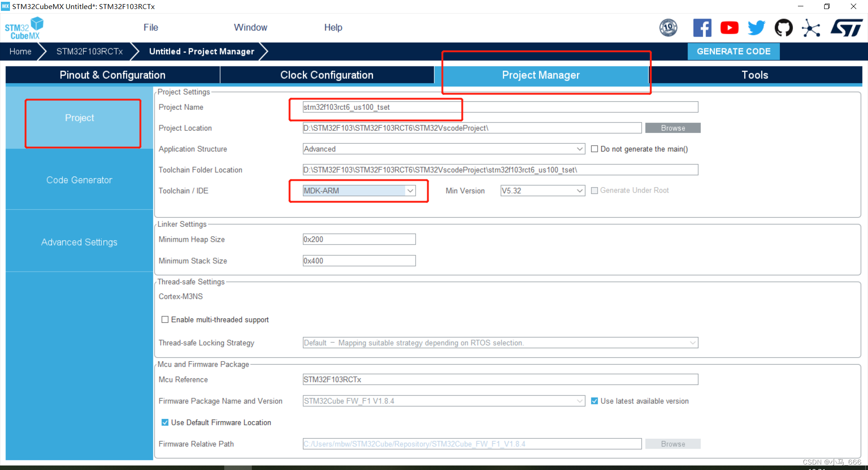
Task: Open the Window menu
Action: (250, 28)
